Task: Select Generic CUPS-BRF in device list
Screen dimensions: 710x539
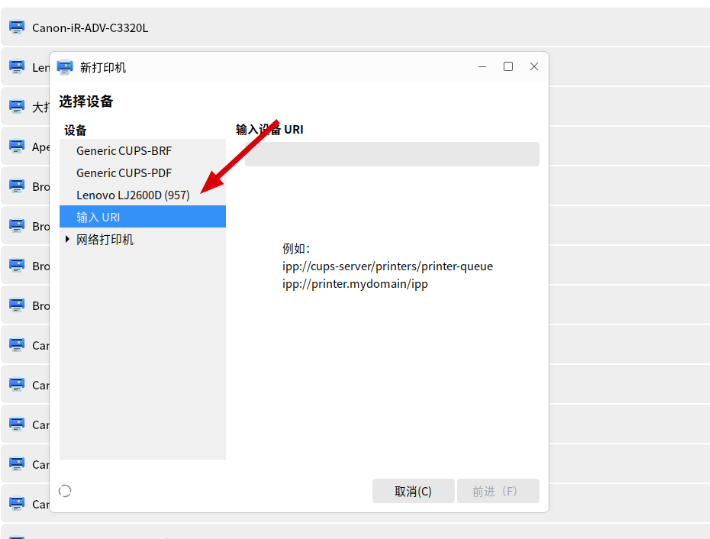Action: click(124, 151)
